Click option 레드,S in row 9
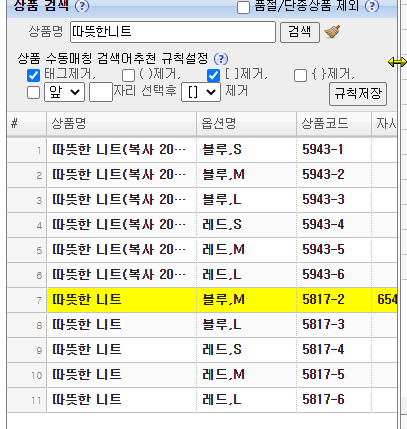The image size is (407, 429). click(247, 350)
